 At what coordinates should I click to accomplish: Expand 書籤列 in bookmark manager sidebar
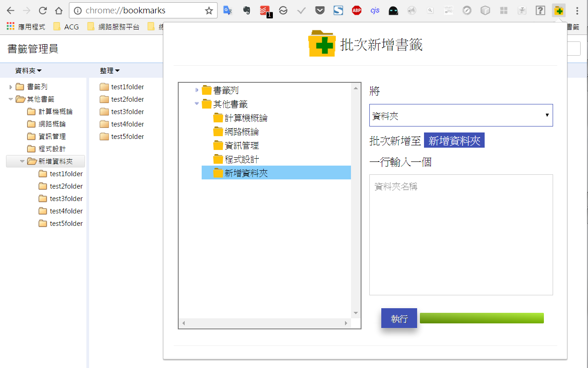[11, 87]
